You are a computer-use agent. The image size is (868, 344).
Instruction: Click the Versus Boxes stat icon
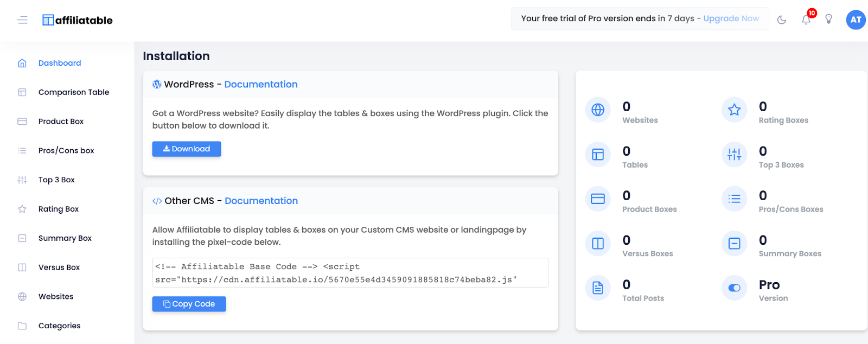coord(598,244)
